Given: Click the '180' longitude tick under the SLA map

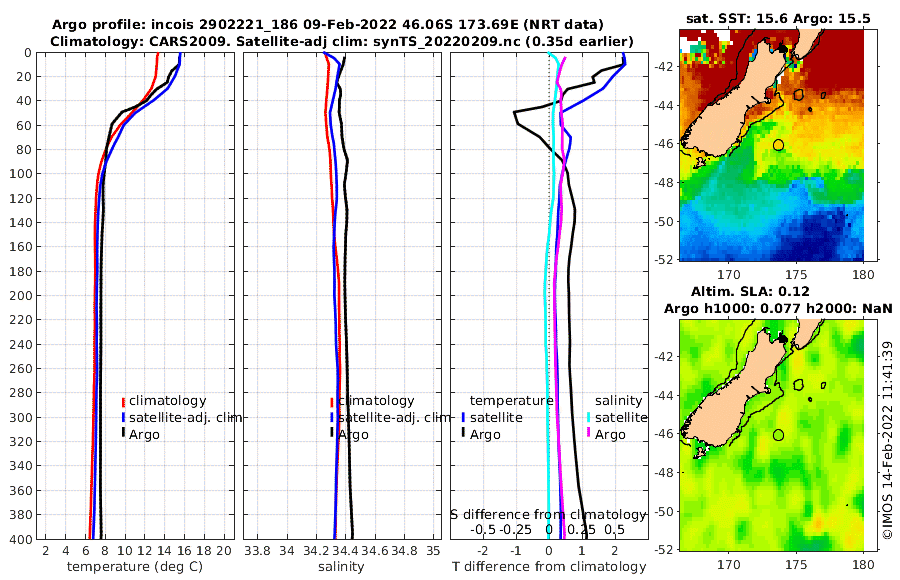Looking at the screenshot, I should 863,564.
